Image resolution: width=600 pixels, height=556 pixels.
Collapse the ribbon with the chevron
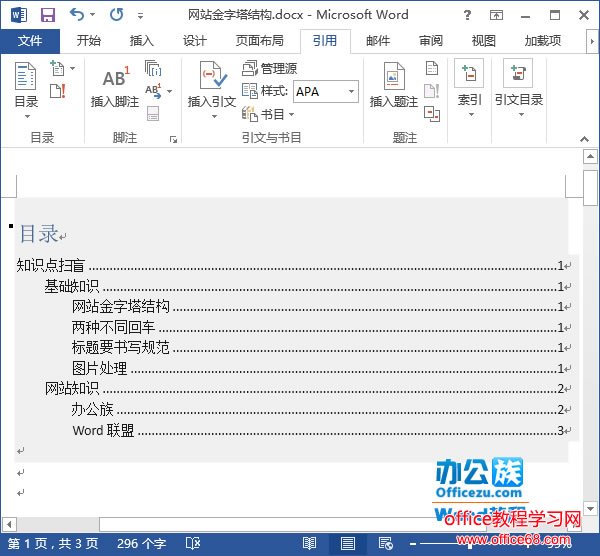click(x=584, y=139)
